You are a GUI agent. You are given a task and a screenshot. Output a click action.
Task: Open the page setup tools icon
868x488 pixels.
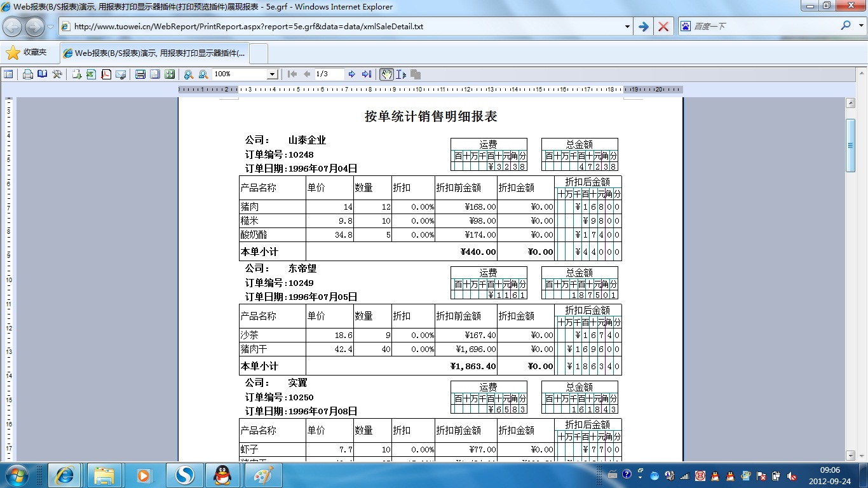57,74
